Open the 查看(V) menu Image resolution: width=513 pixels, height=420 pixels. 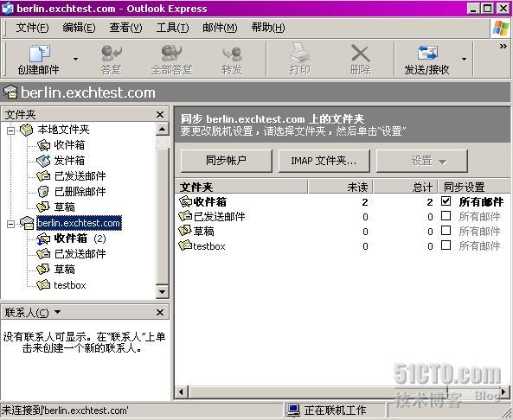click(125, 28)
